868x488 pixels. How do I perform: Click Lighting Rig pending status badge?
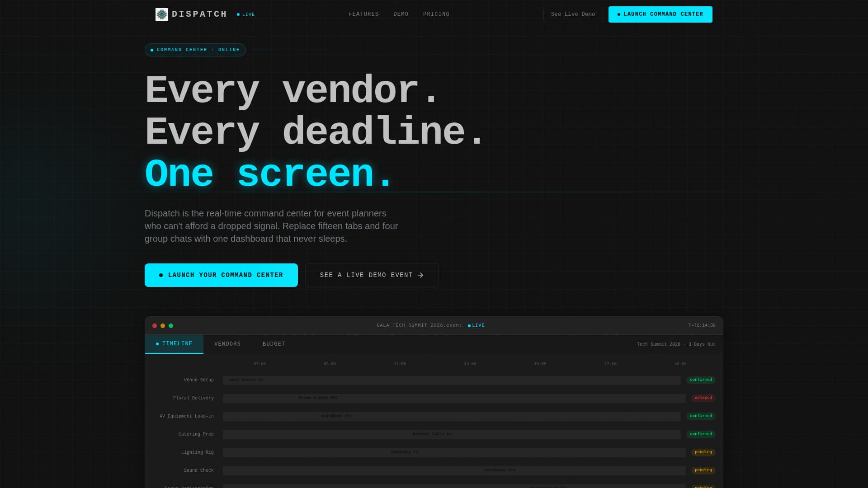pos(703,452)
